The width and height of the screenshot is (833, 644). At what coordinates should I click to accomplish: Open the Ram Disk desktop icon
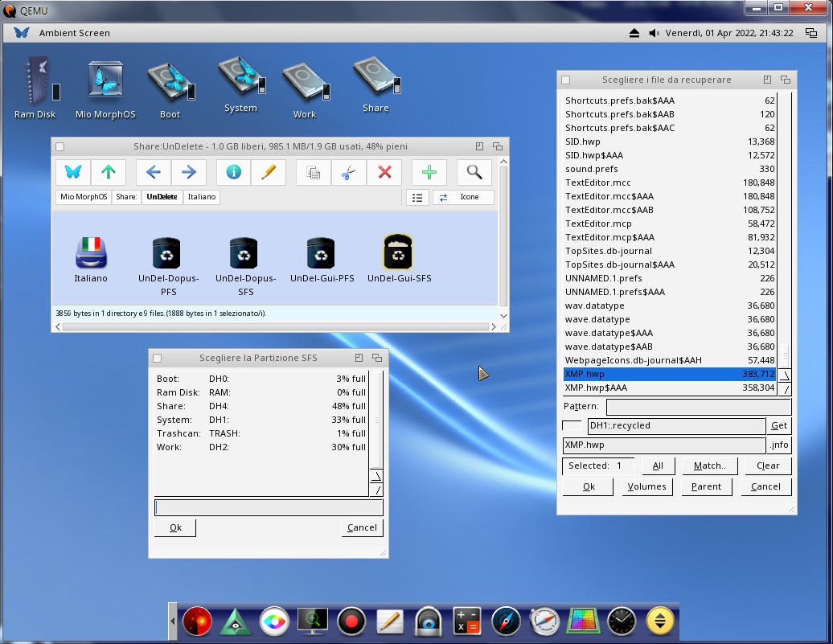coord(35,81)
